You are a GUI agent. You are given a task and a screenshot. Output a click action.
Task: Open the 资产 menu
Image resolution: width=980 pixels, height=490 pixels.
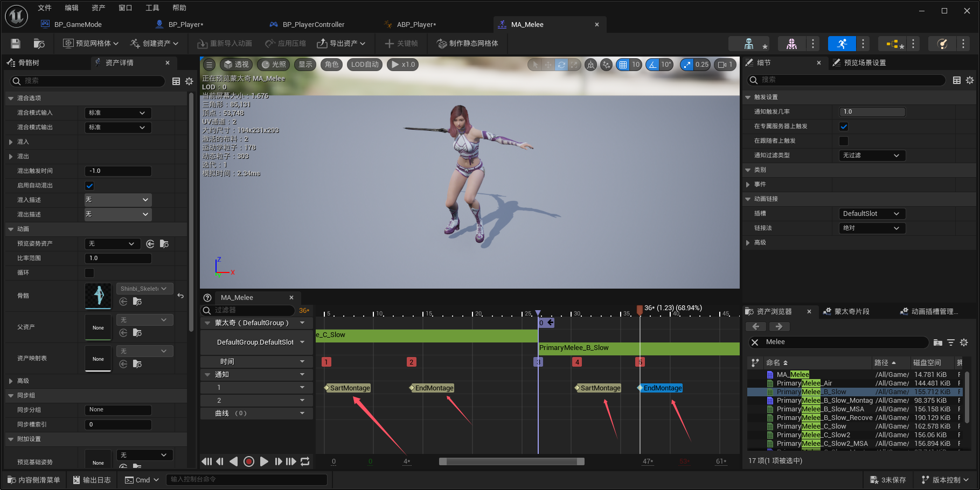coord(99,8)
